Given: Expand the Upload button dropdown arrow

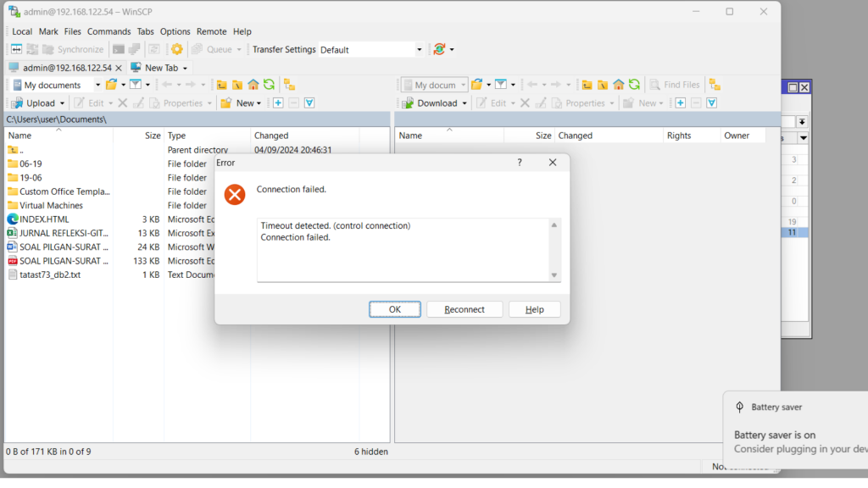Looking at the screenshot, I should pos(63,103).
